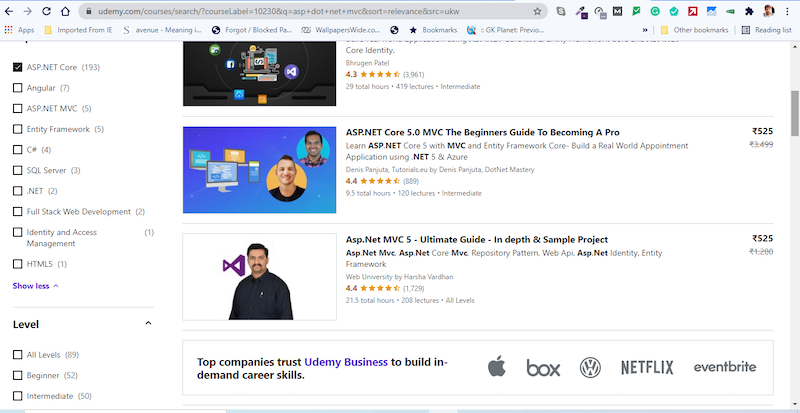Check the HTML5 topic filter

pyautogui.click(x=17, y=264)
